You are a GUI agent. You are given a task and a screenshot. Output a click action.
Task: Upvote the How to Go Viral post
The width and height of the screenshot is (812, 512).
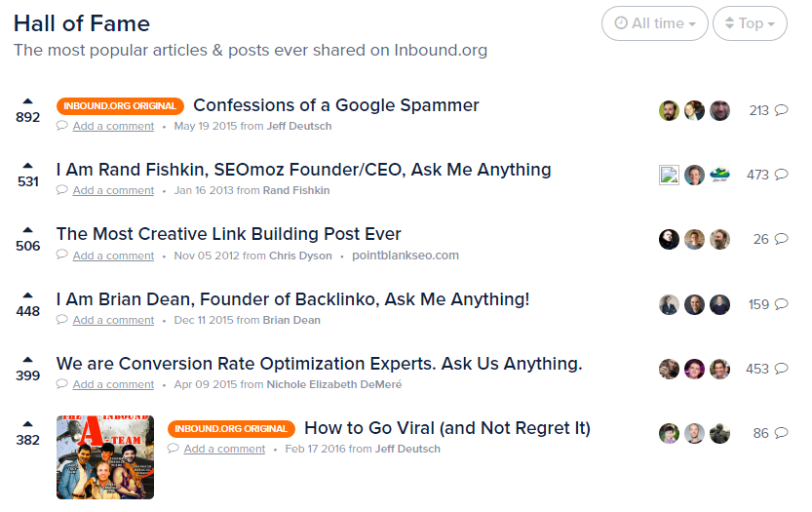pyautogui.click(x=27, y=424)
